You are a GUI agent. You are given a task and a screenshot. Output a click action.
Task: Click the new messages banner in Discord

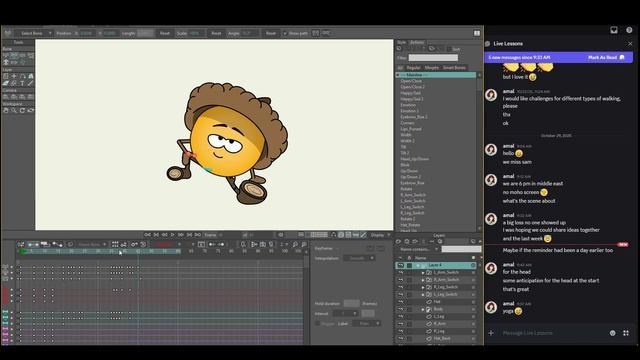tap(559, 58)
